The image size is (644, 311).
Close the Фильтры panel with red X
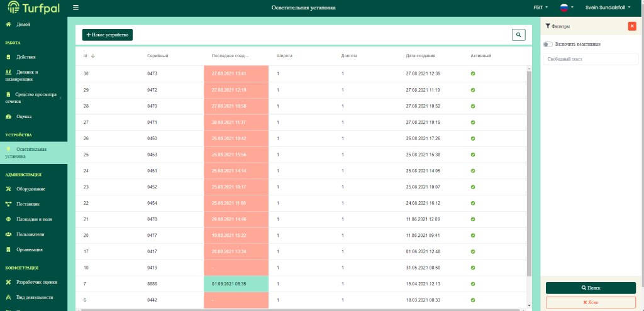click(x=631, y=26)
